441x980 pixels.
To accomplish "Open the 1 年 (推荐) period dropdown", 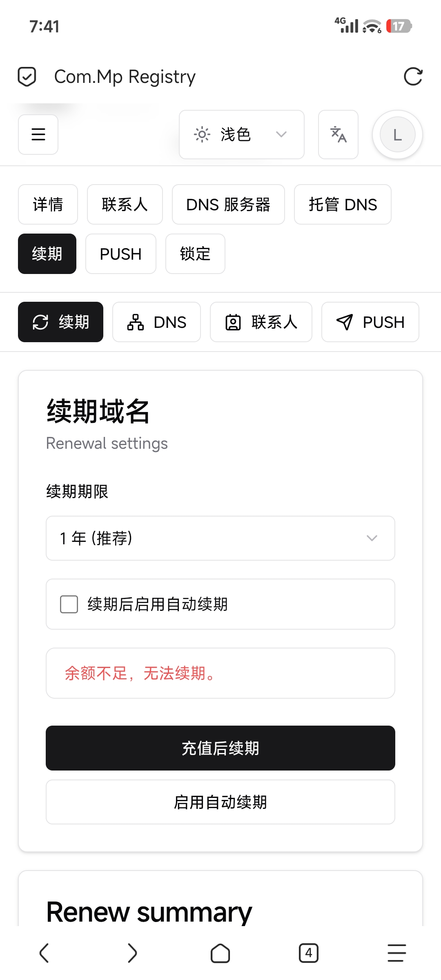I will click(x=220, y=538).
